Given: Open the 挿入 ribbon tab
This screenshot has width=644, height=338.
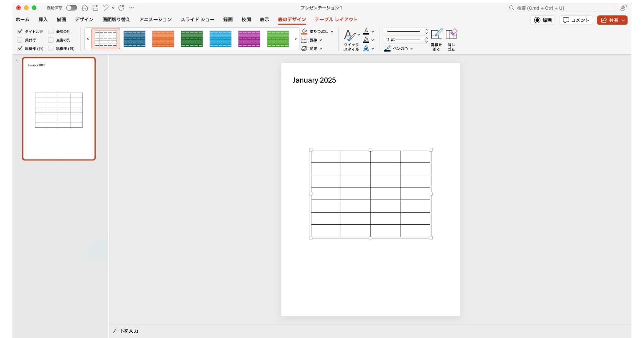Looking at the screenshot, I should click(x=43, y=19).
